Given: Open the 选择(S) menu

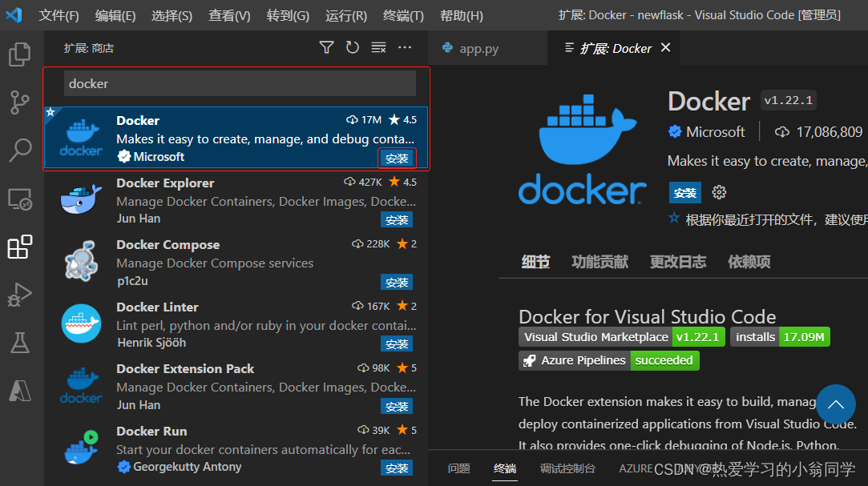Looking at the screenshot, I should coord(172,15).
